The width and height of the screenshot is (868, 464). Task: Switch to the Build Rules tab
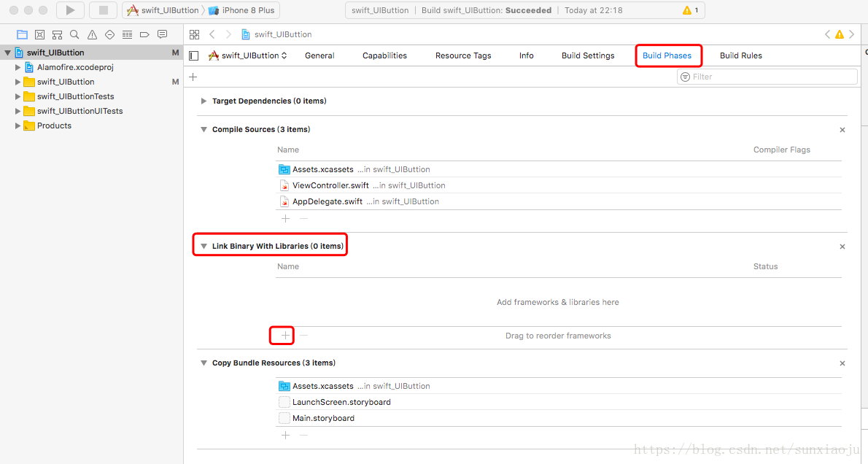pyautogui.click(x=740, y=55)
